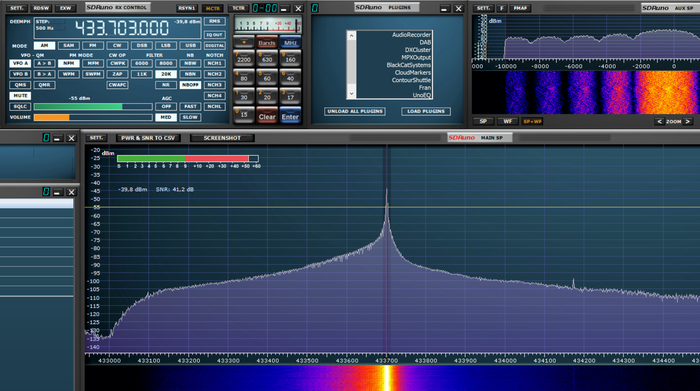Toggle the MUTE button
Image resolution: width=700 pixels, height=391 pixels.
point(20,96)
